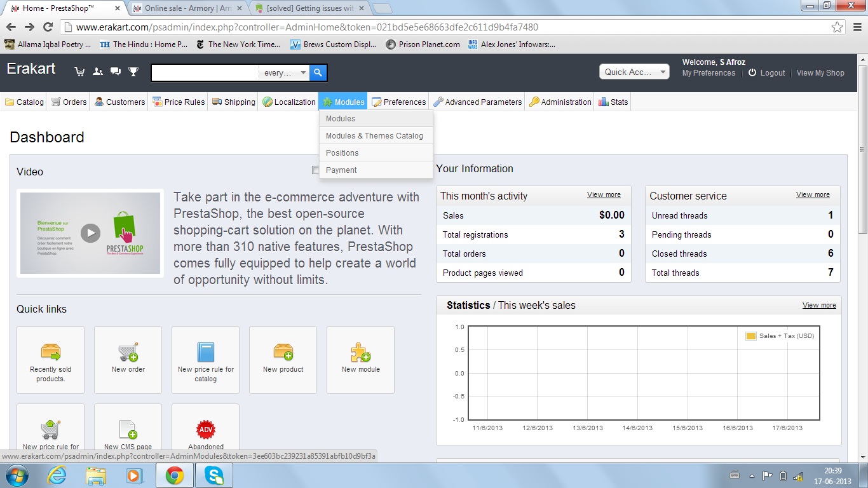Toggle the checkbox beside the Video panel
The width and height of the screenshot is (868, 488).
click(x=316, y=170)
